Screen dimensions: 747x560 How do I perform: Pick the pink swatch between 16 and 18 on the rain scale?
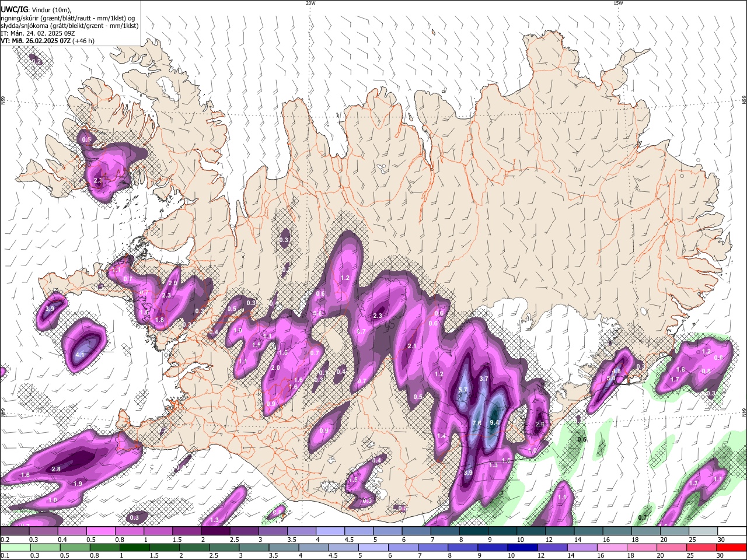coord(612,547)
